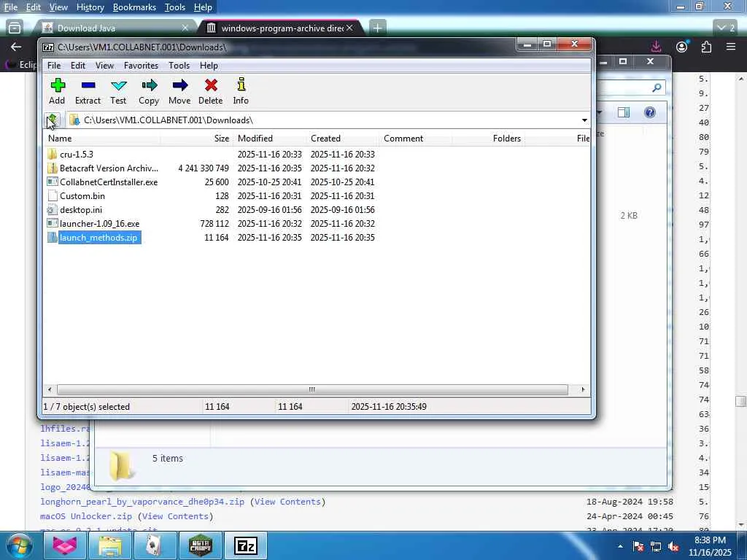
Task: Click the Folders column header
Action: click(x=489, y=138)
